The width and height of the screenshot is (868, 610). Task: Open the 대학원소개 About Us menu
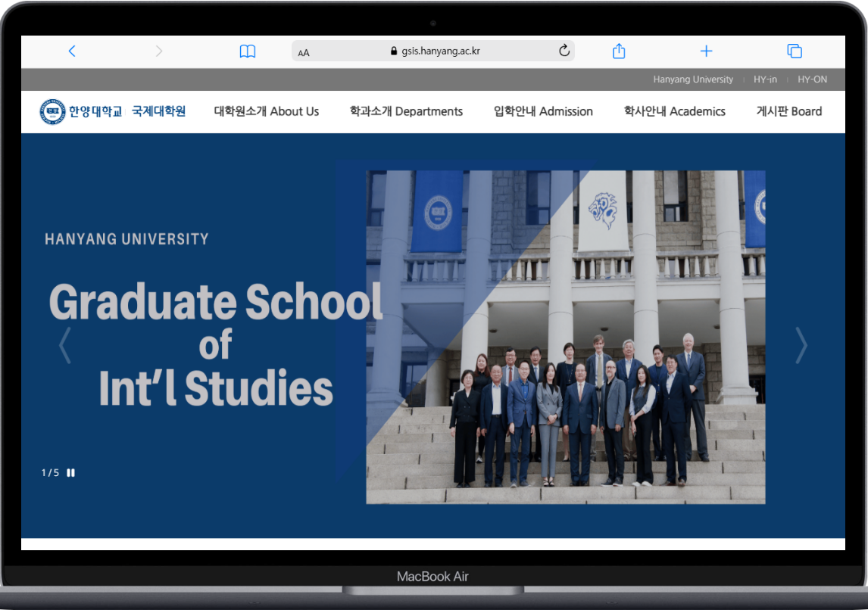point(267,111)
